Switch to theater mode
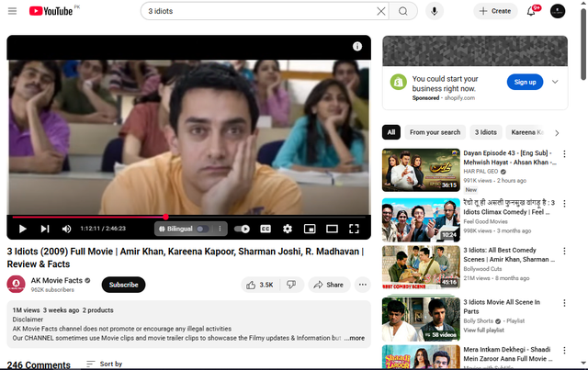This screenshot has height=370, width=588. click(x=332, y=229)
